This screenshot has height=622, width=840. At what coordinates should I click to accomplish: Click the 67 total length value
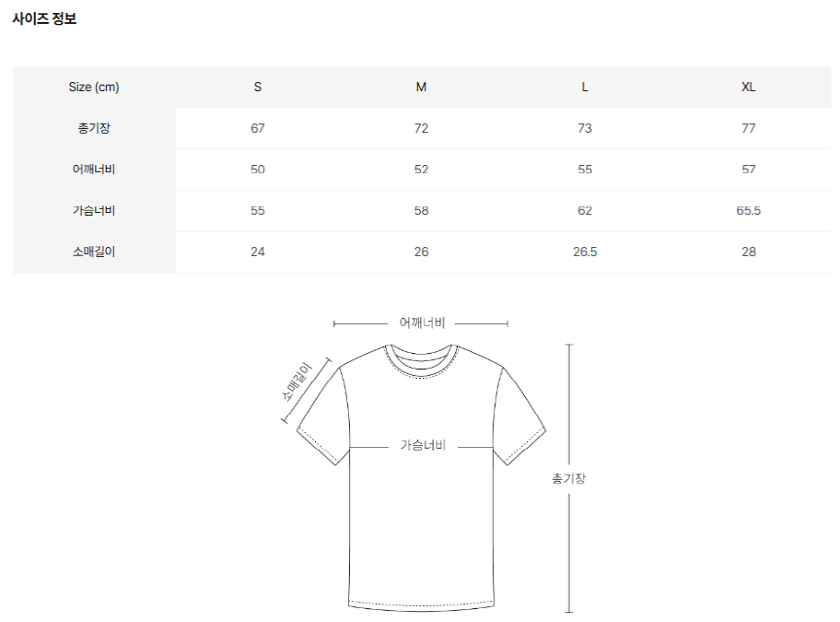coord(258,128)
